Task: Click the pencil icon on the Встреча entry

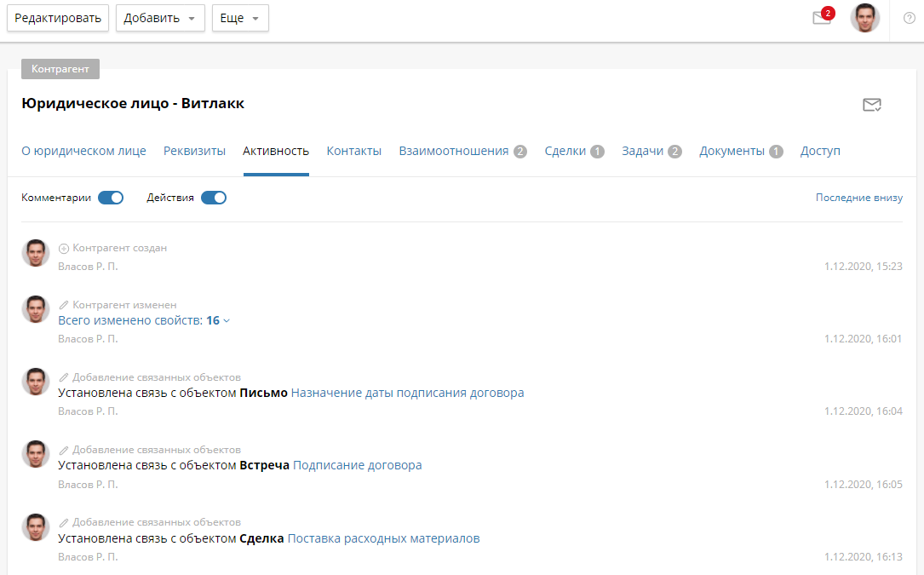Action: click(64, 450)
